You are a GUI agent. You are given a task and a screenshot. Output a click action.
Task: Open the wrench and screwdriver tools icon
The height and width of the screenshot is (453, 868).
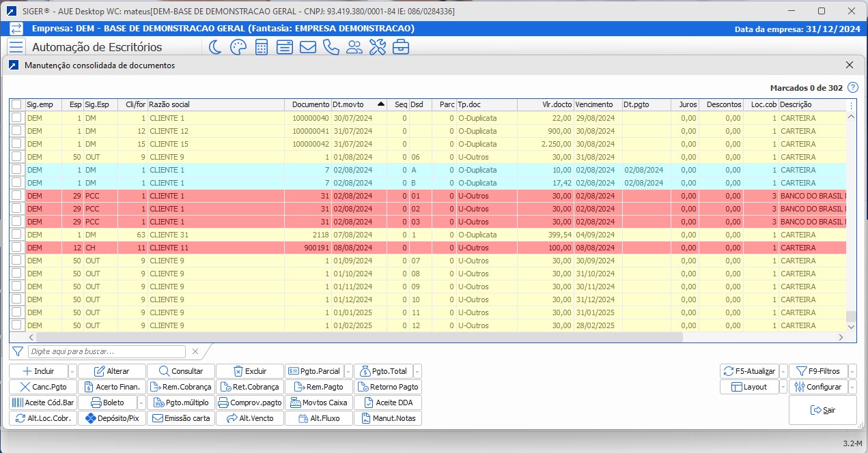pyautogui.click(x=377, y=47)
